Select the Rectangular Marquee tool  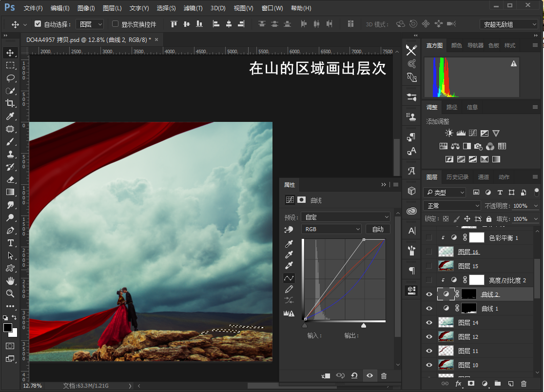[10, 65]
